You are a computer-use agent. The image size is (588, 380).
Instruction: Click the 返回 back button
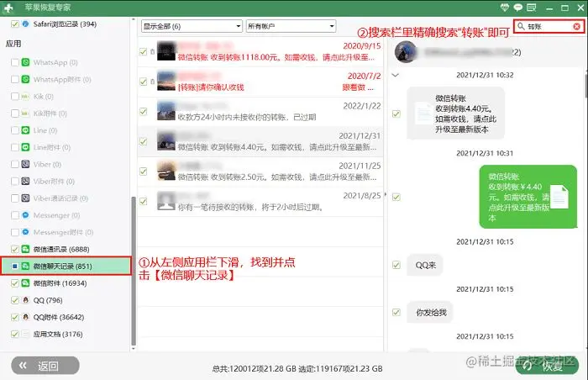(45, 366)
